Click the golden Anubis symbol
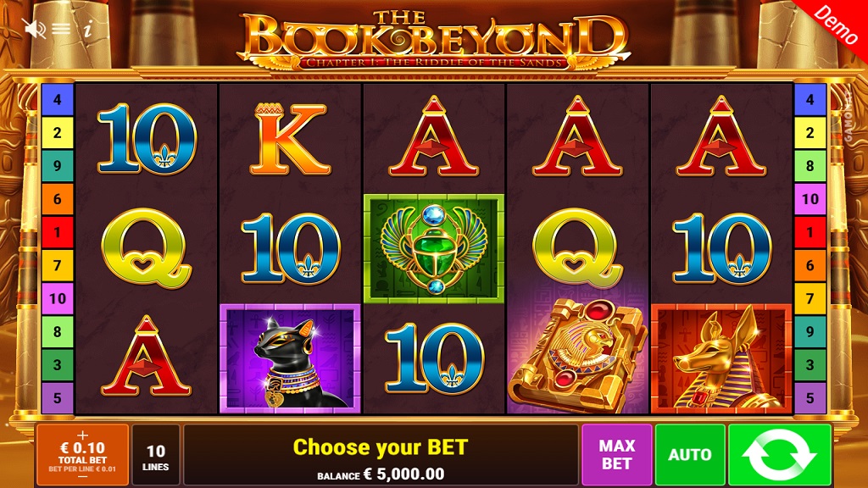Screen dimensions: 868x488 tap(721, 358)
